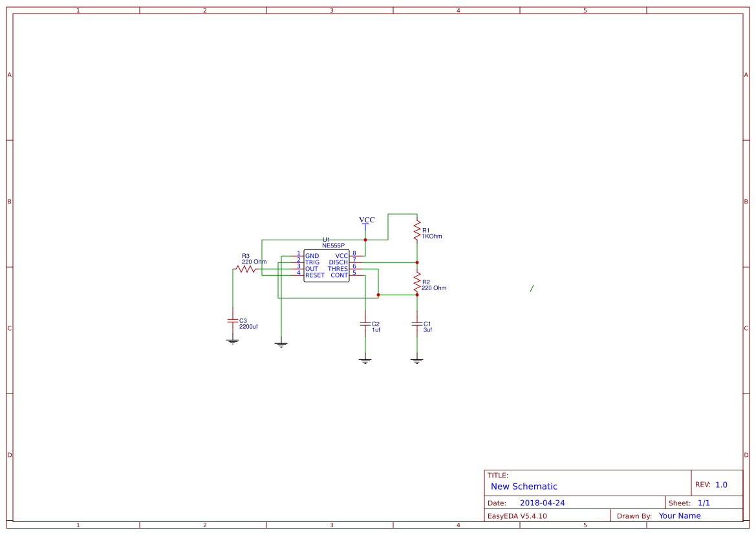Select the R1 resistor symbol
Screen dimensions: 756x535
(417, 231)
